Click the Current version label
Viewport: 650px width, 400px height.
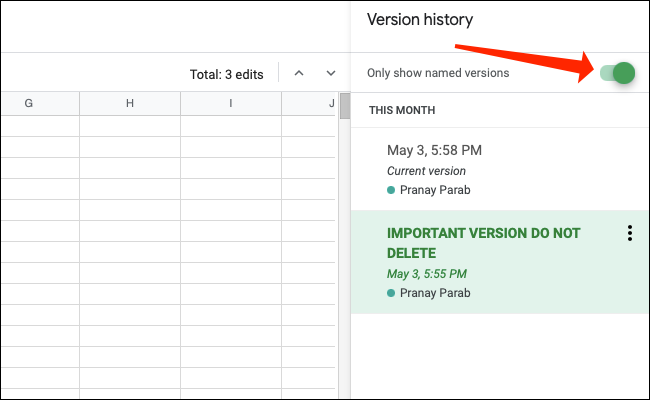[426, 171]
